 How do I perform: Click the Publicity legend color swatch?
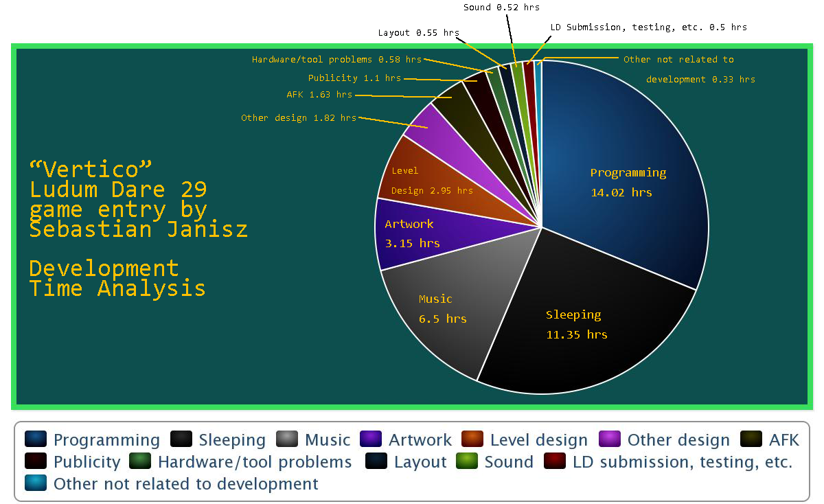pyautogui.click(x=36, y=461)
